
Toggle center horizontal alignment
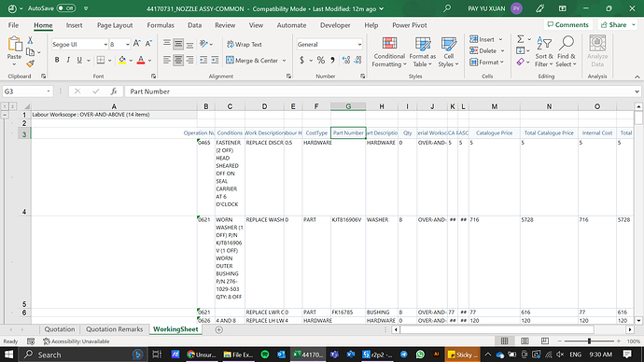point(178,61)
